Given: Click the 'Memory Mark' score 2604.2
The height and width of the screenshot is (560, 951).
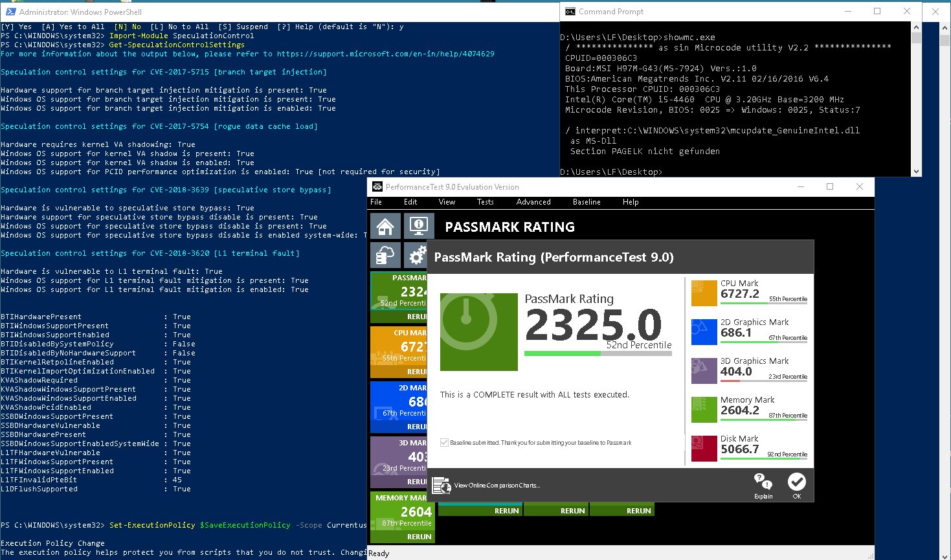Looking at the screenshot, I should pyautogui.click(x=740, y=410).
